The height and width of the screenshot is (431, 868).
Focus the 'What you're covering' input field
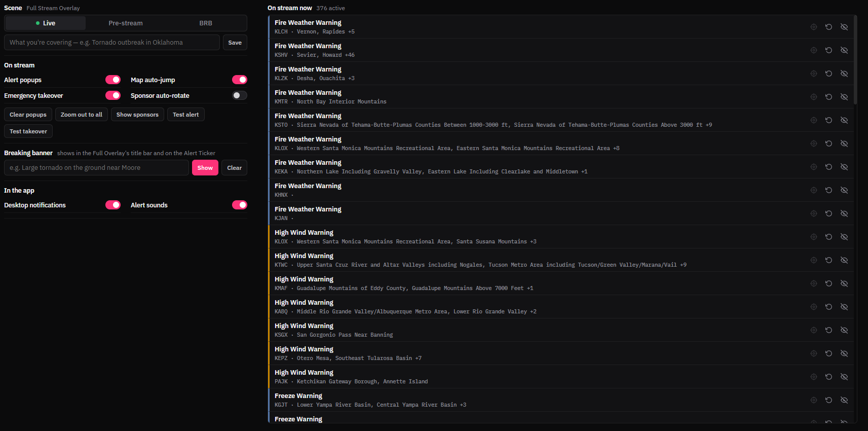(112, 43)
